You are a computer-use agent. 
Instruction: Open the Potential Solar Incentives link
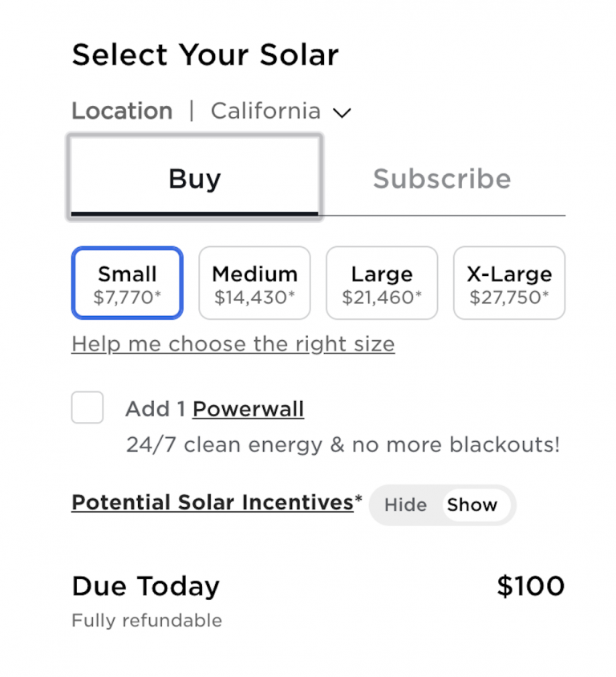click(x=213, y=503)
